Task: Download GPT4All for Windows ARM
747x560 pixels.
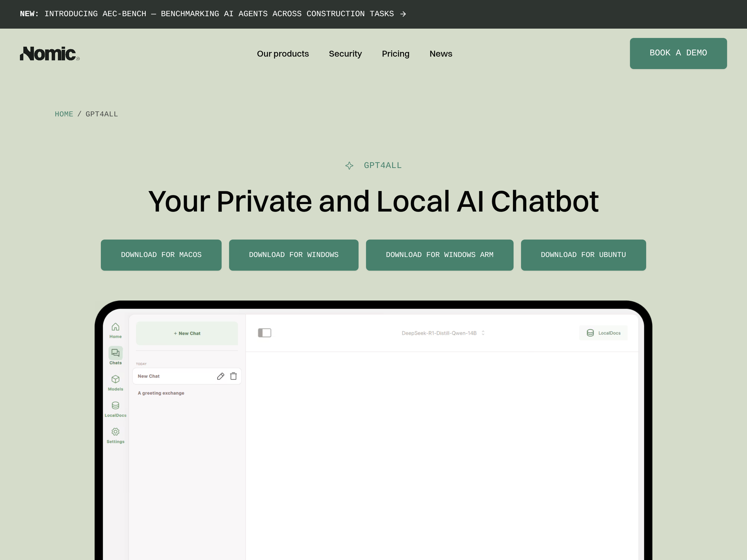Action: point(439,255)
